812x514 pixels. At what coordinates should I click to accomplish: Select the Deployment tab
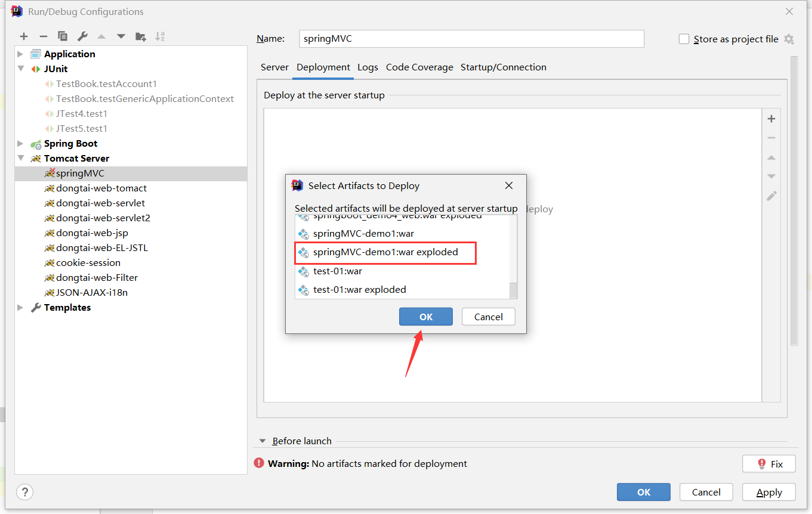click(x=323, y=67)
